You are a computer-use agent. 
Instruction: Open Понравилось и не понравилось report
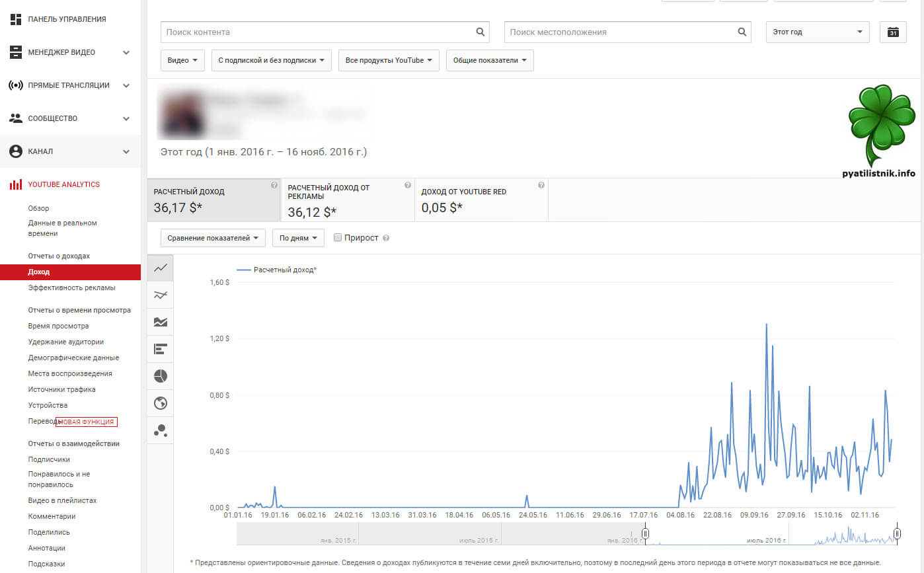pyautogui.click(x=59, y=479)
